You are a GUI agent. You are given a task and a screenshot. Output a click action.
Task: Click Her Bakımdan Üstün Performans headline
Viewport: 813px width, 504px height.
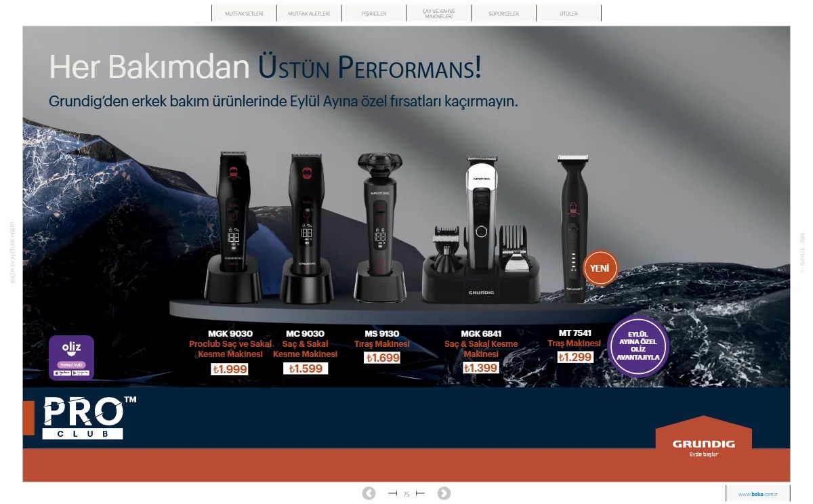pos(265,67)
